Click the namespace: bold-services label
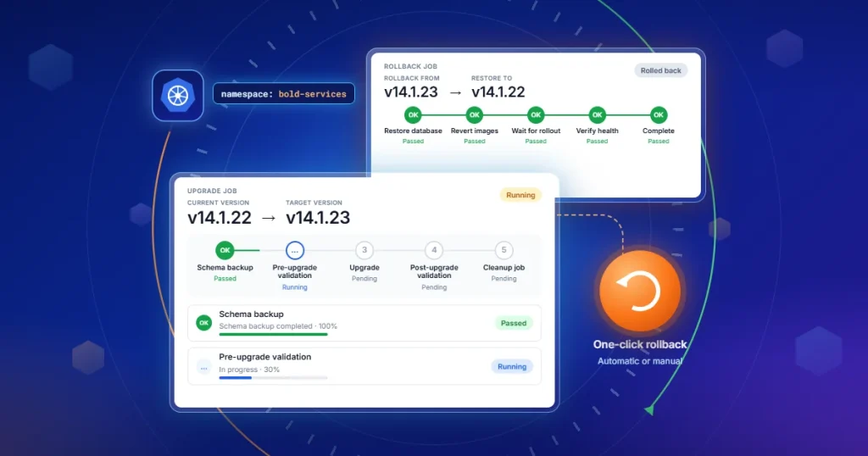868x456 pixels. coord(283,93)
